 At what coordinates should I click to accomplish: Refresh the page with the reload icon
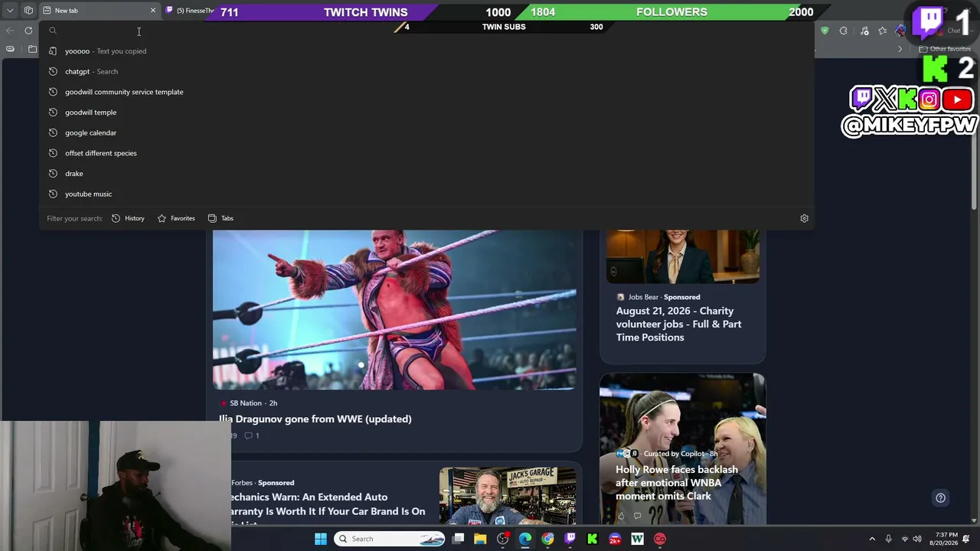(28, 31)
